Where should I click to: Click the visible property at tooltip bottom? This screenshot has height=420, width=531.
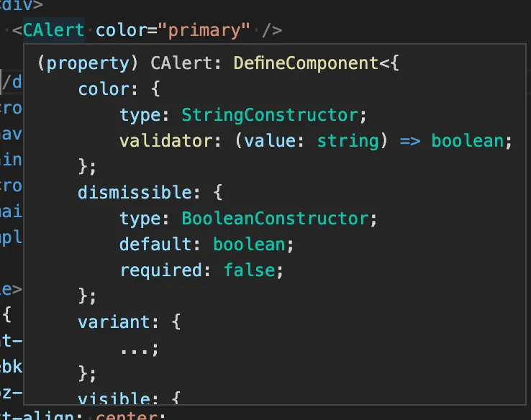[114, 398]
